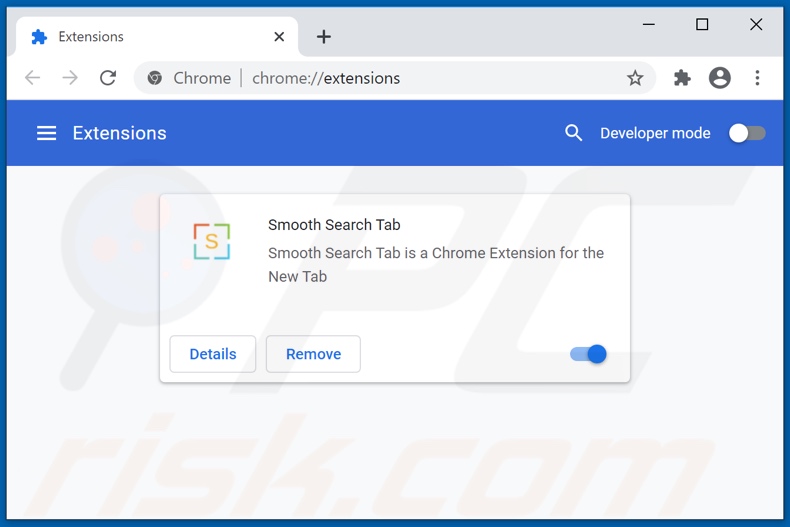Open the Extensions hamburger main menu
The width and height of the screenshot is (790, 527).
(x=46, y=133)
